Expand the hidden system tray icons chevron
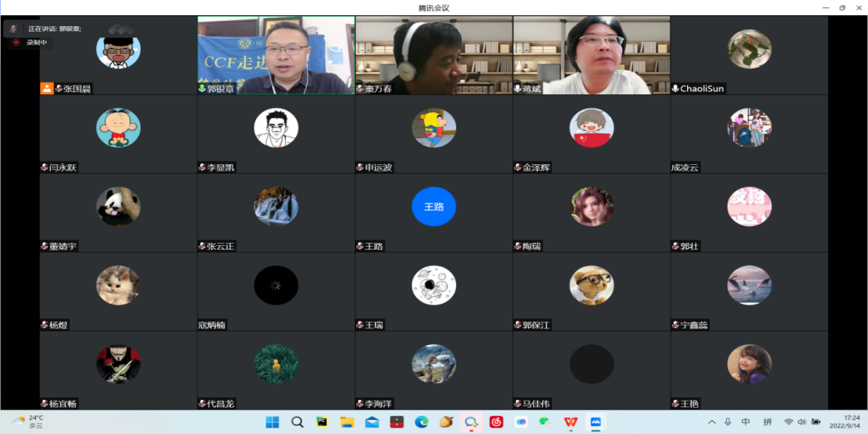 (712, 422)
